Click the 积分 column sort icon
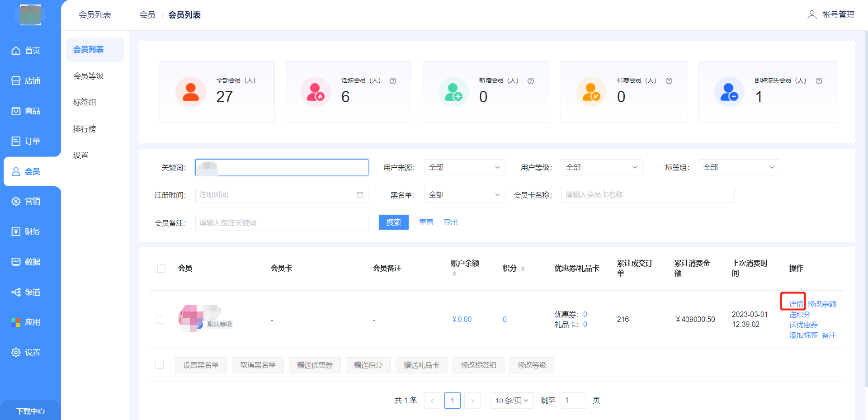Viewport: 868px width, 420px height. [523, 269]
